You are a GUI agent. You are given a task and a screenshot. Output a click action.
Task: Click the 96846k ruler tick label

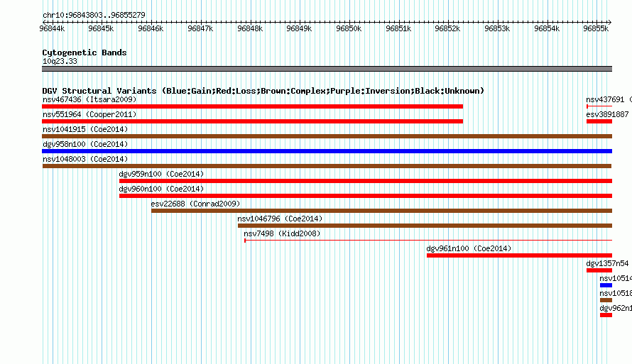click(x=151, y=28)
